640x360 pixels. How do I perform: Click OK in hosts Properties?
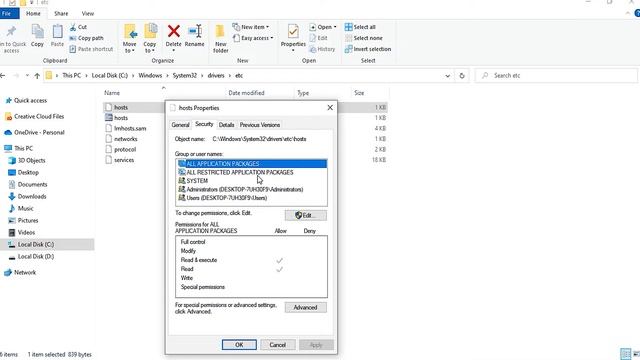click(x=239, y=345)
